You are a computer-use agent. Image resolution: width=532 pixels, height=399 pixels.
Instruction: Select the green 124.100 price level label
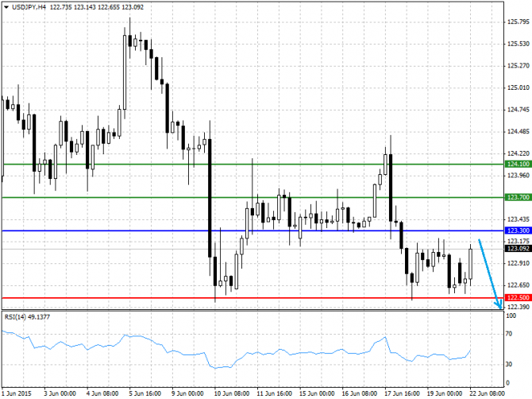click(x=518, y=164)
